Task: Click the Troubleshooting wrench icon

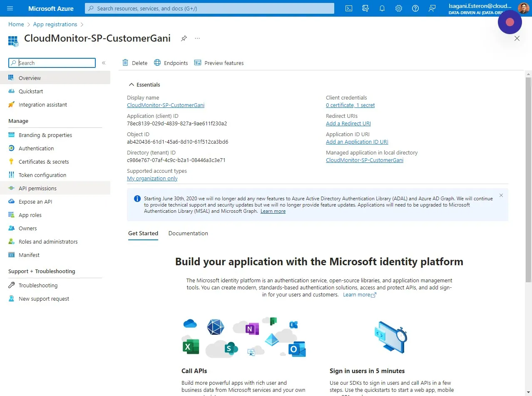Action: pos(11,285)
